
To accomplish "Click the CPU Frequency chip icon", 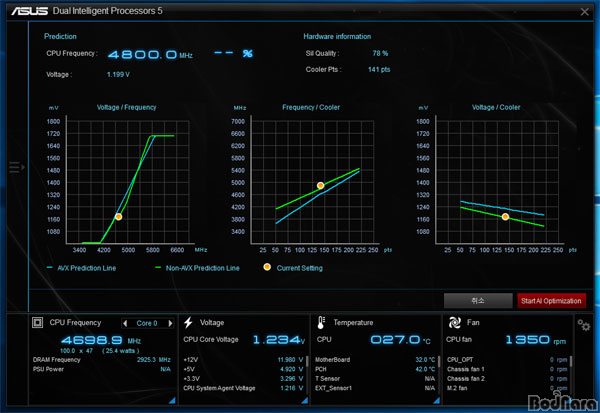I will coord(38,323).
